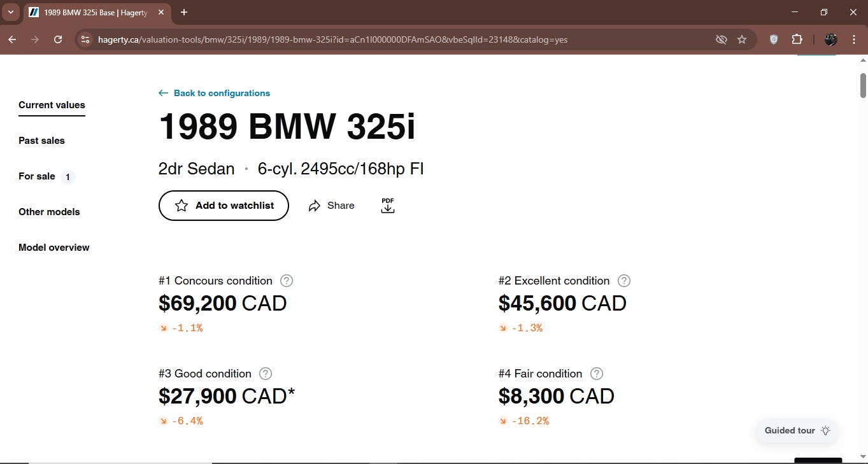Image resolution: width=868 pixels, height=464 pixels.
Task: Click the Share button
Action: 331,206
